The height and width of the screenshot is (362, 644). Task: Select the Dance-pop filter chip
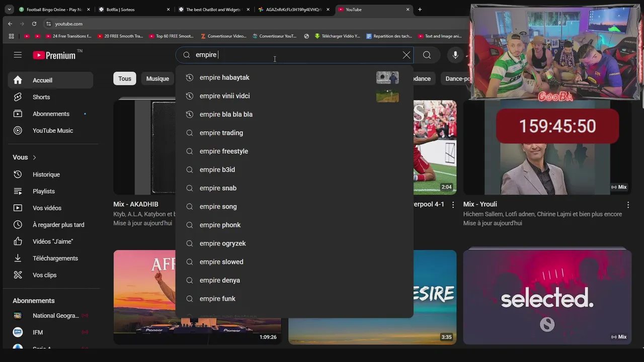click(x=458, y=78)
